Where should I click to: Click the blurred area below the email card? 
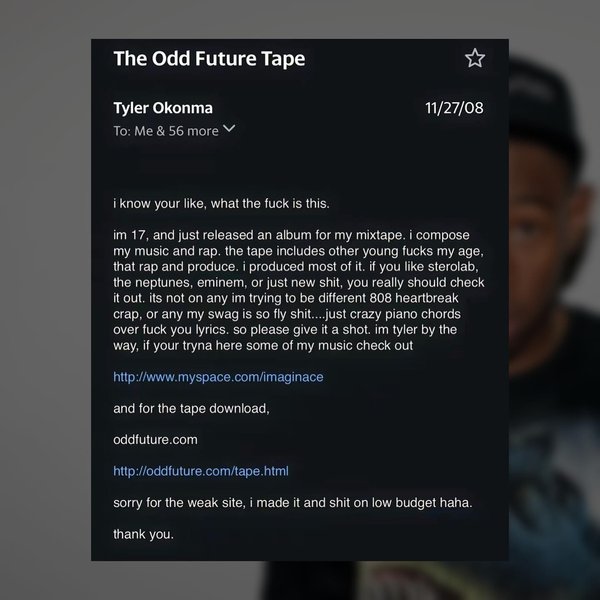click(x=300, y=580)
